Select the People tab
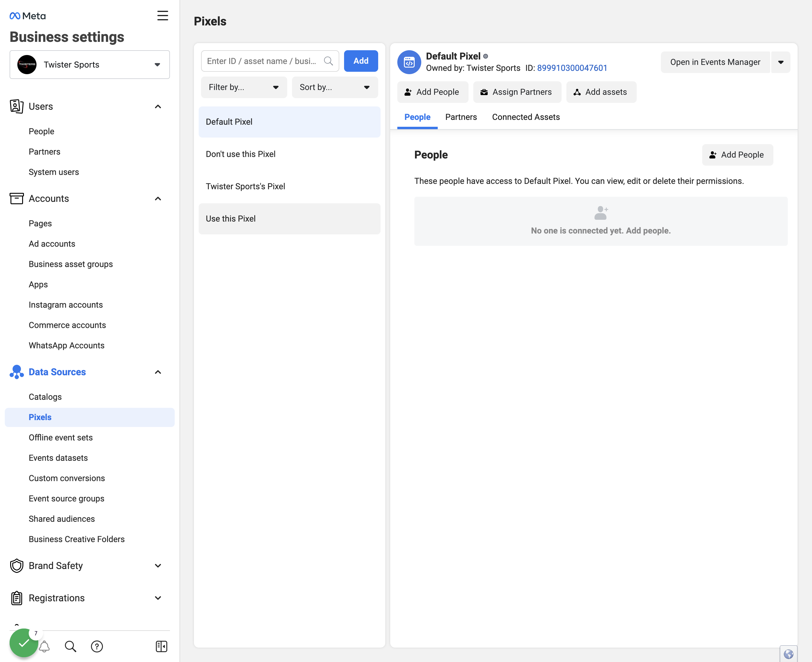The height and width of the screenshot is (662, 812). click(x=417, y=117)
